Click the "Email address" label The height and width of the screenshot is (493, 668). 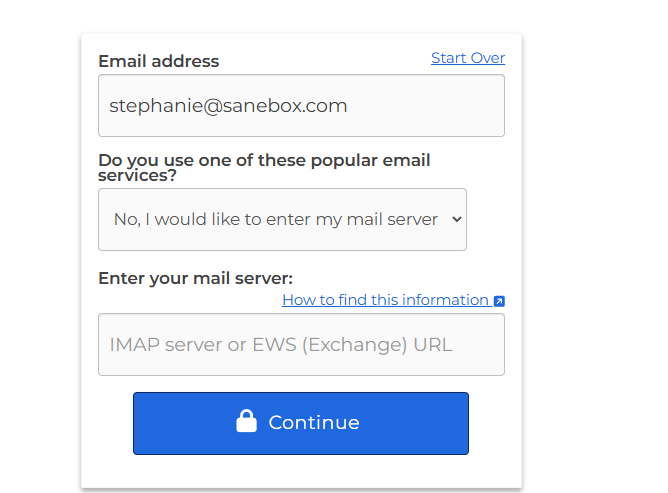click(x=158, y=61)
